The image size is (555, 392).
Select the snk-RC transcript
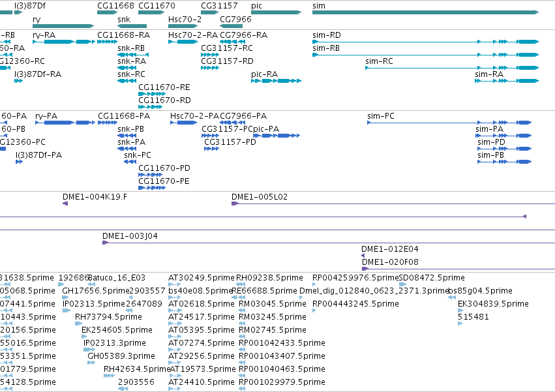(127, 81)
